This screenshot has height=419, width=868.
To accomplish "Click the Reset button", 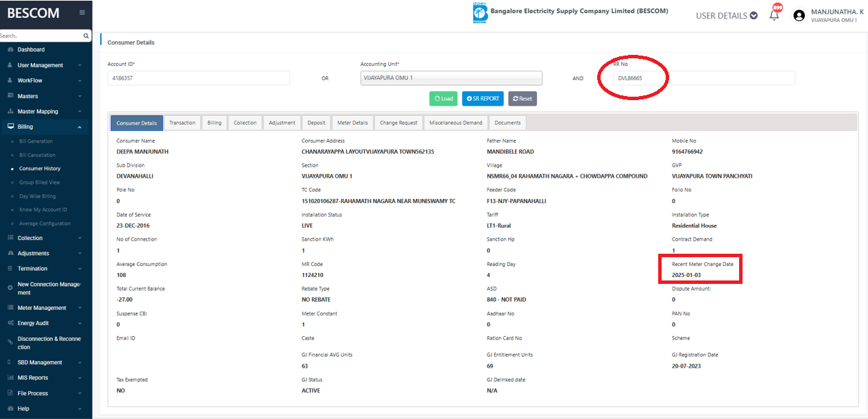I will (x=522, y=99).
